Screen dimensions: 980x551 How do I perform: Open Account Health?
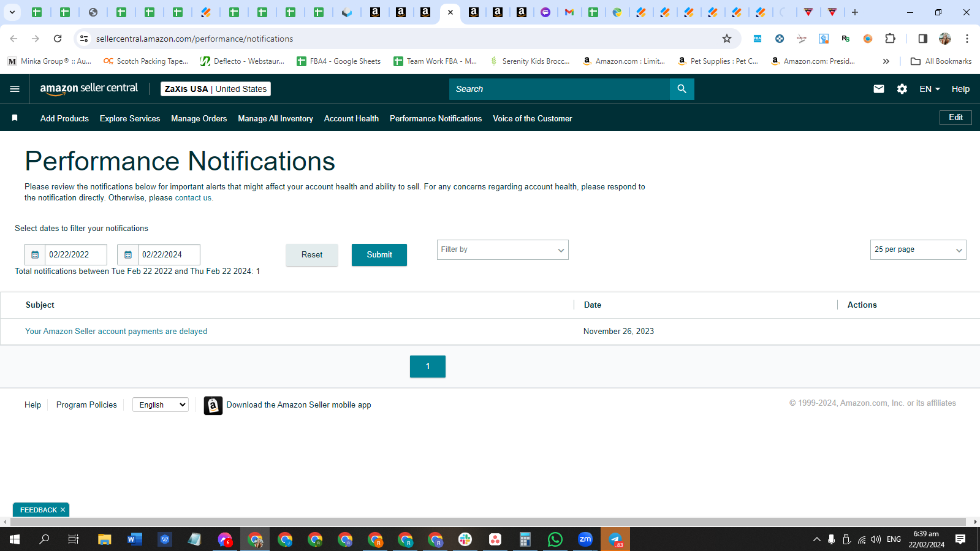click(351, 118)
